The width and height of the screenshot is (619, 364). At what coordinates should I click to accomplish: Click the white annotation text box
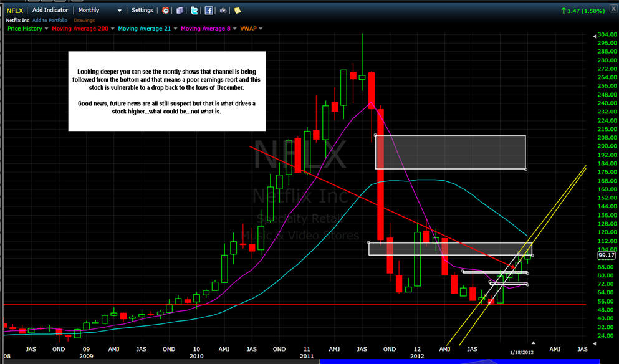(x=166, y=91)
